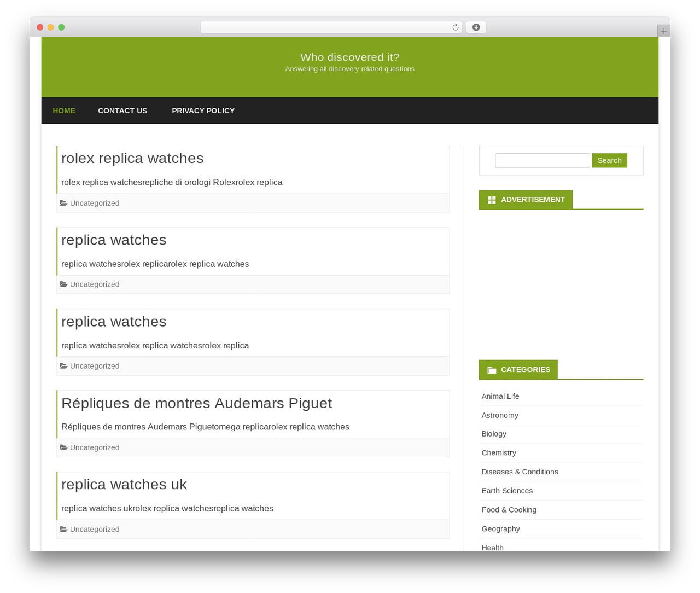The height and width of the screenshot is (593, 700).
Task: Open Diseases & Conditions category
Action: 520,472
